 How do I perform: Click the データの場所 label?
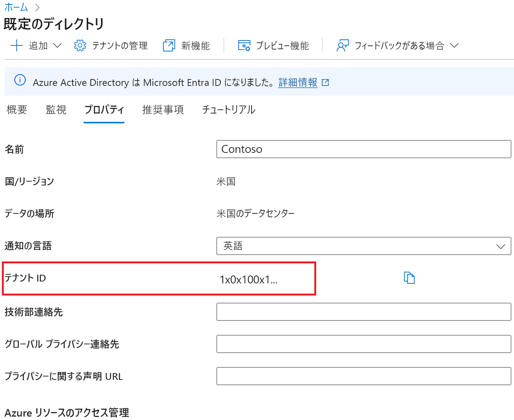click(30, 214)
